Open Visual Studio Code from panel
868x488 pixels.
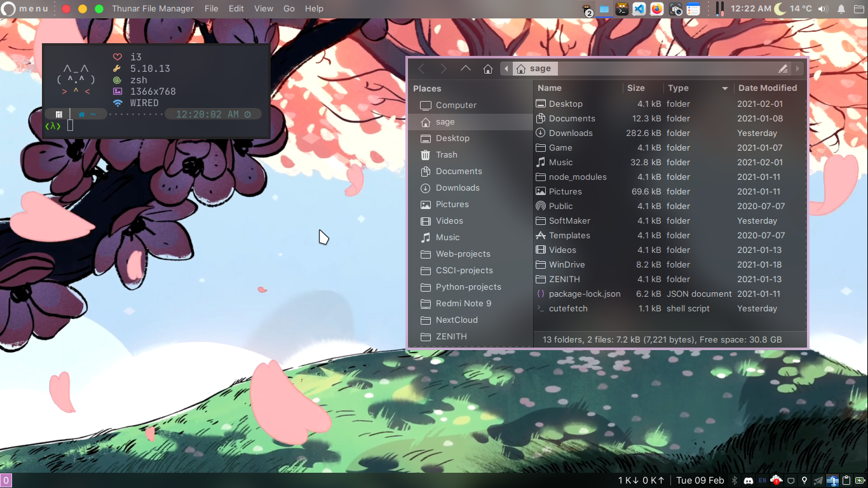(x=639, y=9)
